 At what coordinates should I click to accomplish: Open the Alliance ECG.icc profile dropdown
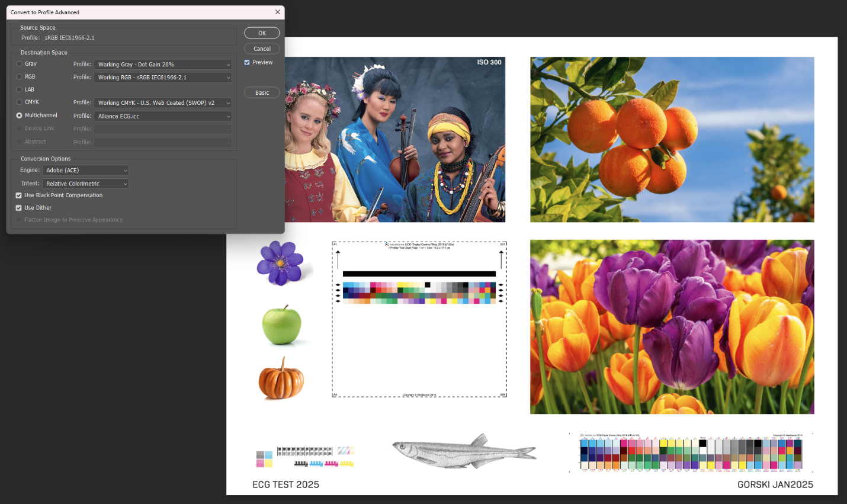point(163,116)
